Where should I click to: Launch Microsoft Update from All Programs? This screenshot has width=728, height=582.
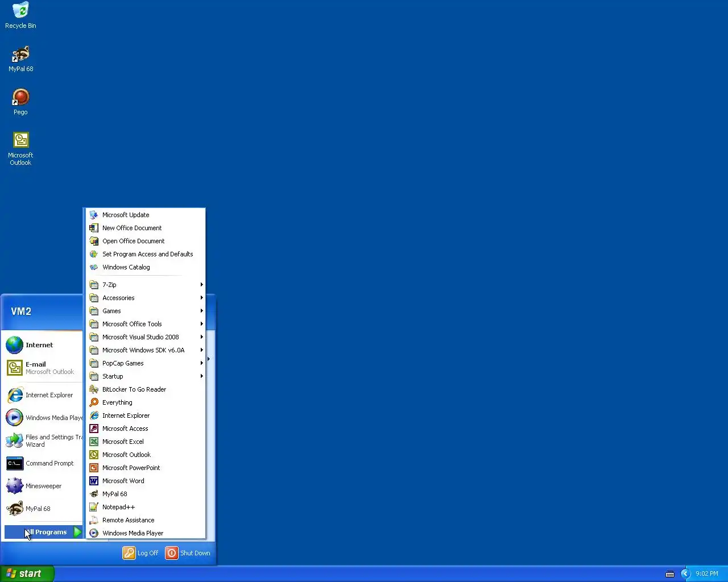click(146, 215)
